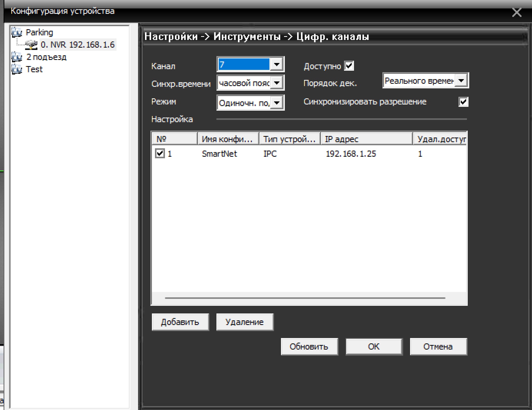Click the Test group icon
The height and width of the screenshot is (410, 532).
17,69
